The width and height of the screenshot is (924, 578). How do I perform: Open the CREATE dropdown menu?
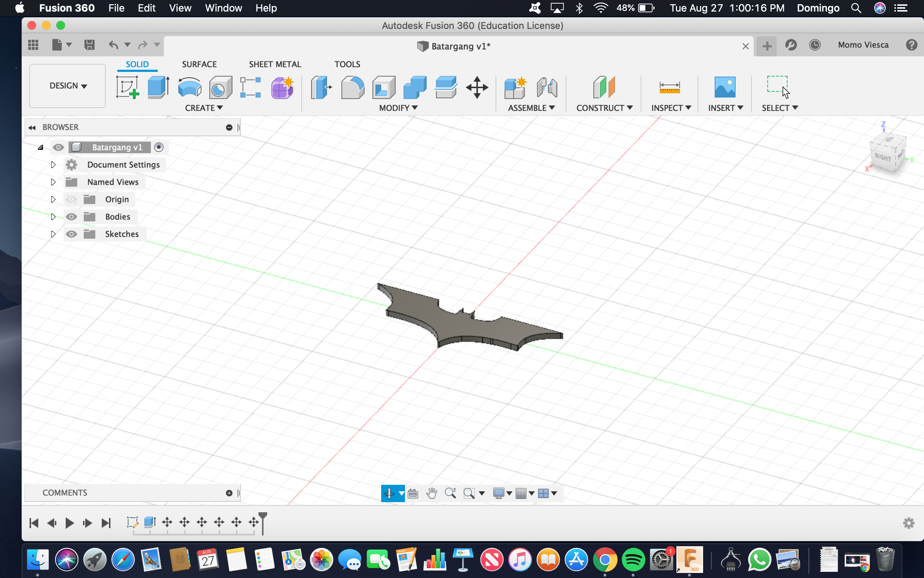coord(204,108)
